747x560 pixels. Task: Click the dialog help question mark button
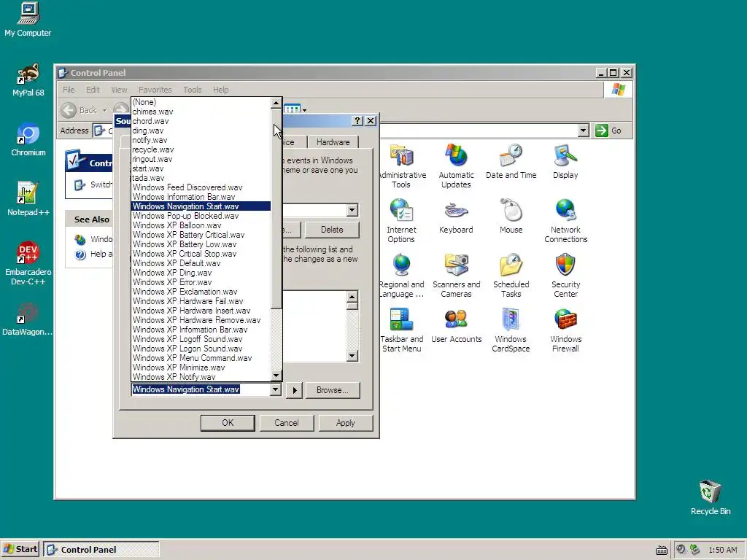point(357,121)
